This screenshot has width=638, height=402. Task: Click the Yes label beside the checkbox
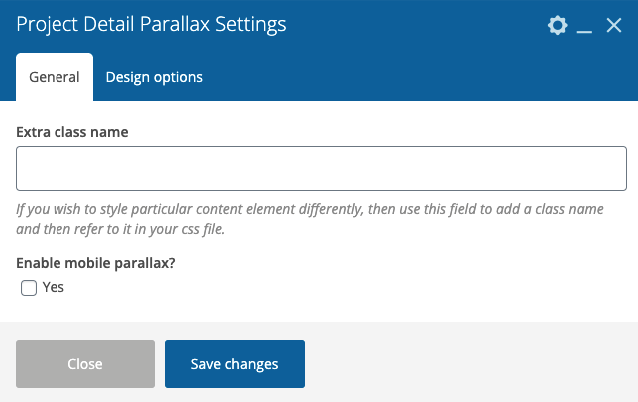pyautogui.click(x=53, y=287)
